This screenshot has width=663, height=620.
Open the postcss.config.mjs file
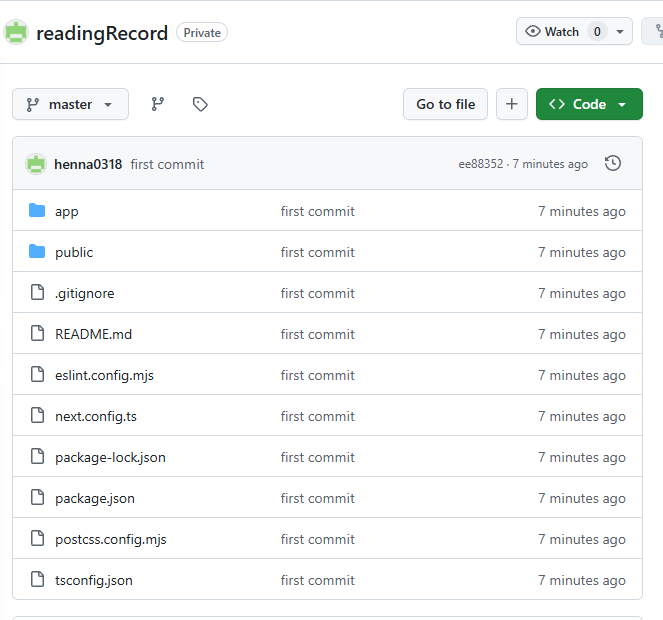111,540
